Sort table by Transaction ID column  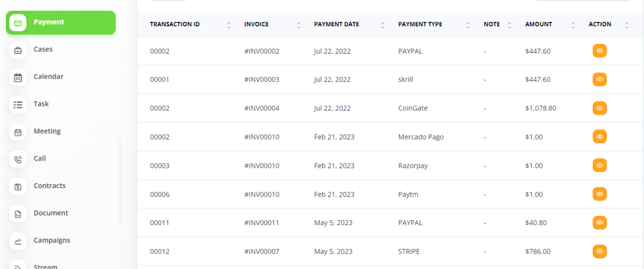click(x=229, y=25)
